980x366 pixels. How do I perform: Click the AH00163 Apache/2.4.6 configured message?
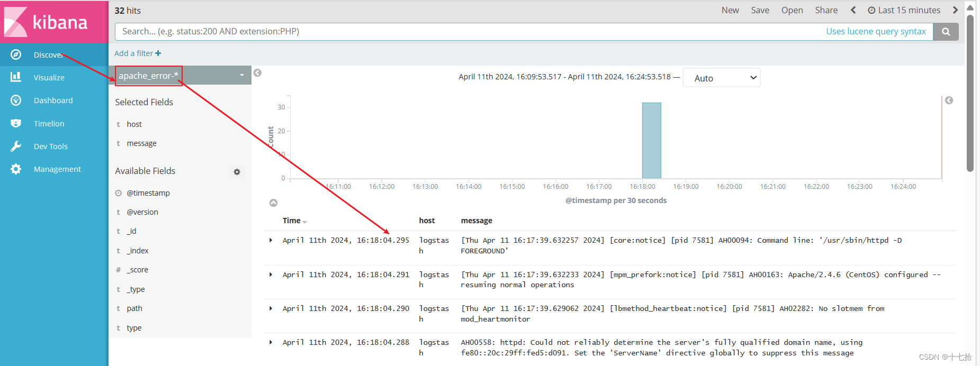(700, 280)
